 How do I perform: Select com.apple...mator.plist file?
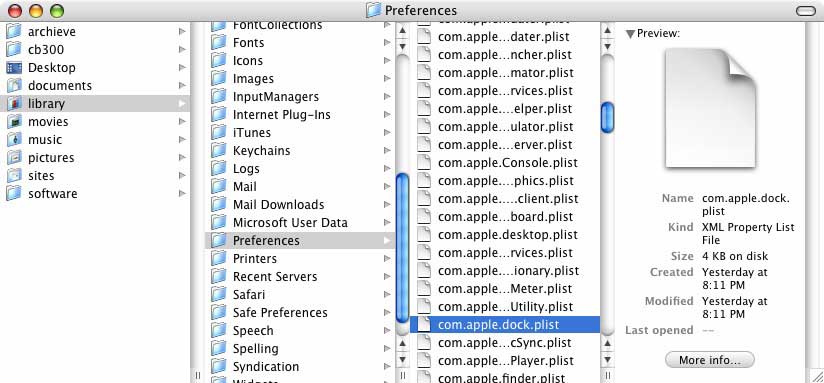click(505, 73)
